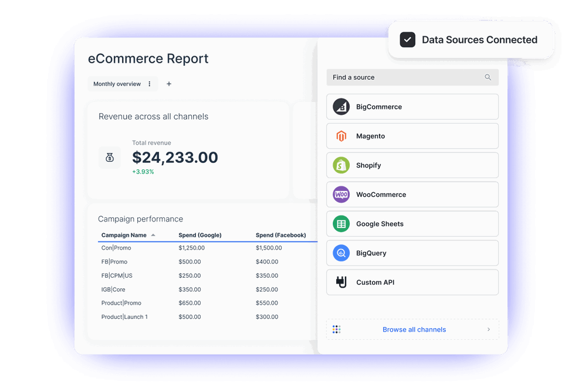Click $650.00 Google spend value
The height and width of the screenshot is (392, 582).
click(190, 303)
